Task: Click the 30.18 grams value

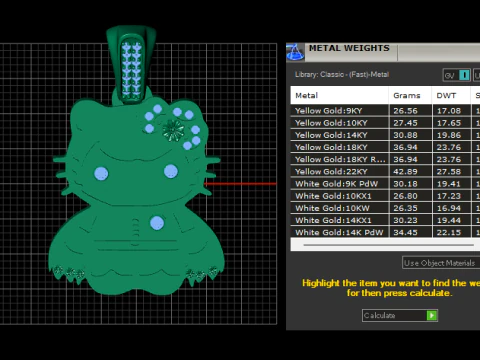Action: [x=405, y=184]
